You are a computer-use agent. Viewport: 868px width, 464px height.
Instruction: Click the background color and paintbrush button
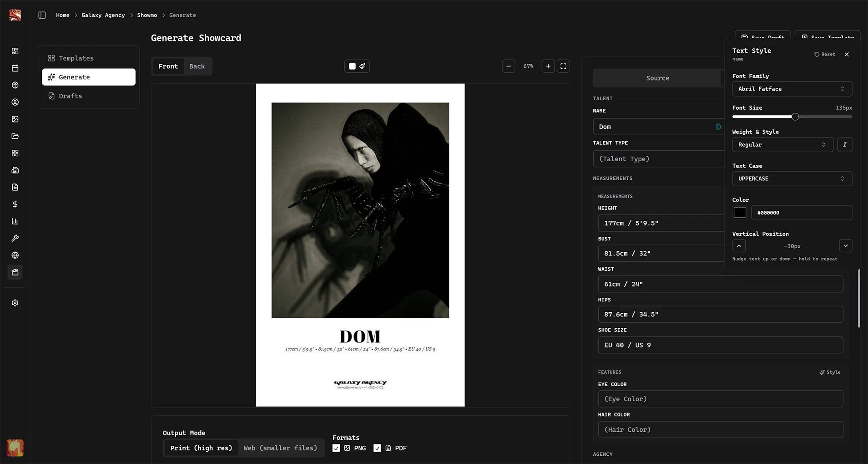[357, 66]
